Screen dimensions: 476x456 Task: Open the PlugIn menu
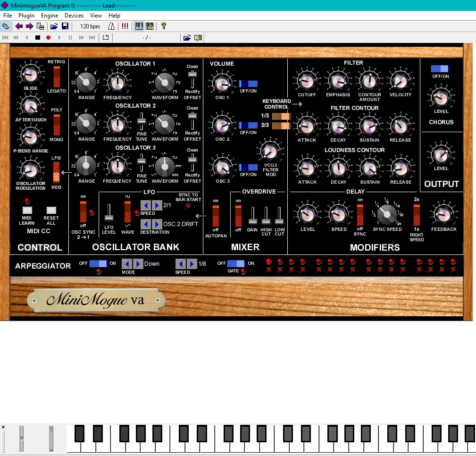(x=26, y=16)
